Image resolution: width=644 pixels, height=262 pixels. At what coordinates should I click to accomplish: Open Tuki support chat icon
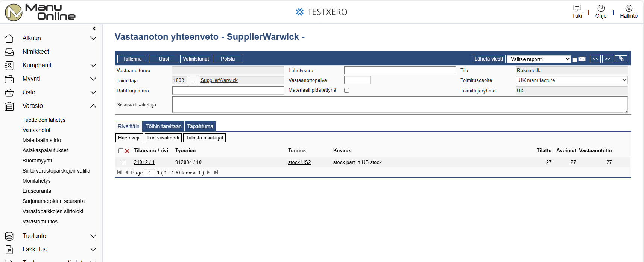coord(577,8)
